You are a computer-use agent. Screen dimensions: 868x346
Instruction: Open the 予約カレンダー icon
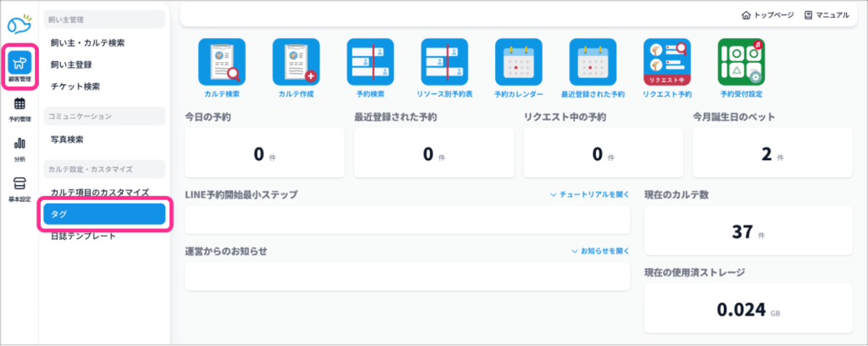click(519, 63)
